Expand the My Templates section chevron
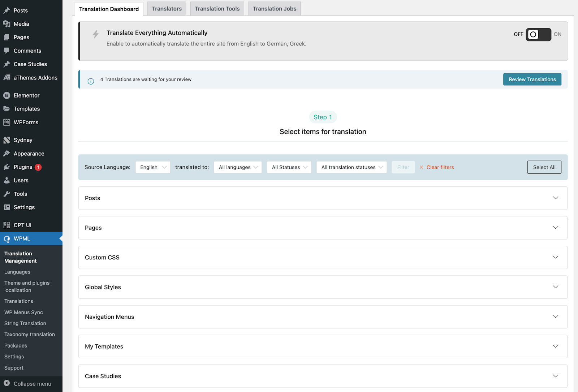Screen dimensions: 578x392 (556, 346)
